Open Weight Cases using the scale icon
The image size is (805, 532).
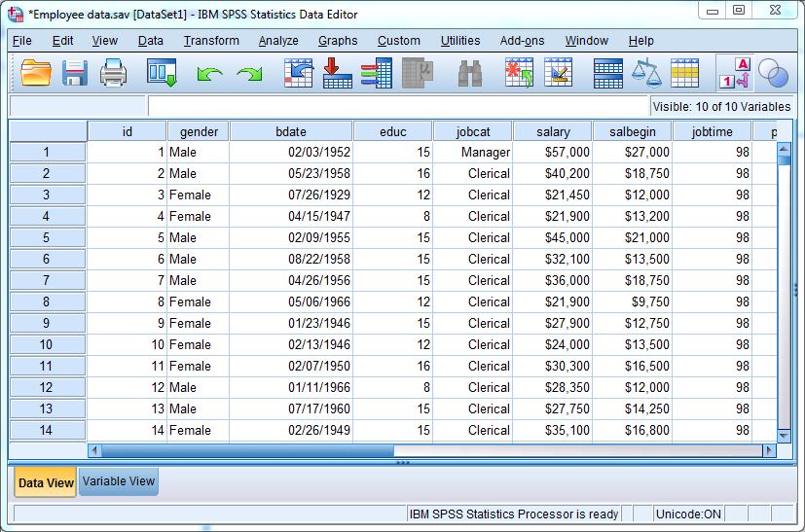coord(645,73)
